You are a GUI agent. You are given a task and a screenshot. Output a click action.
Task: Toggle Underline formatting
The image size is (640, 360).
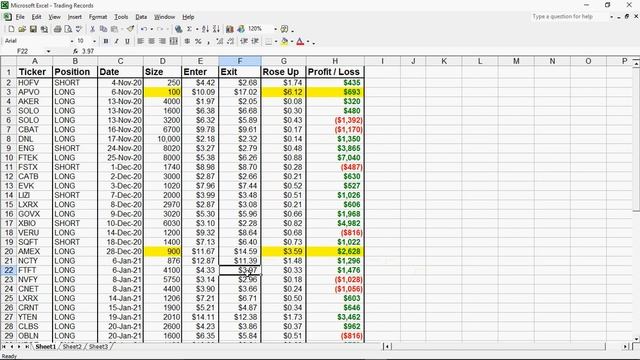point(127,41)
